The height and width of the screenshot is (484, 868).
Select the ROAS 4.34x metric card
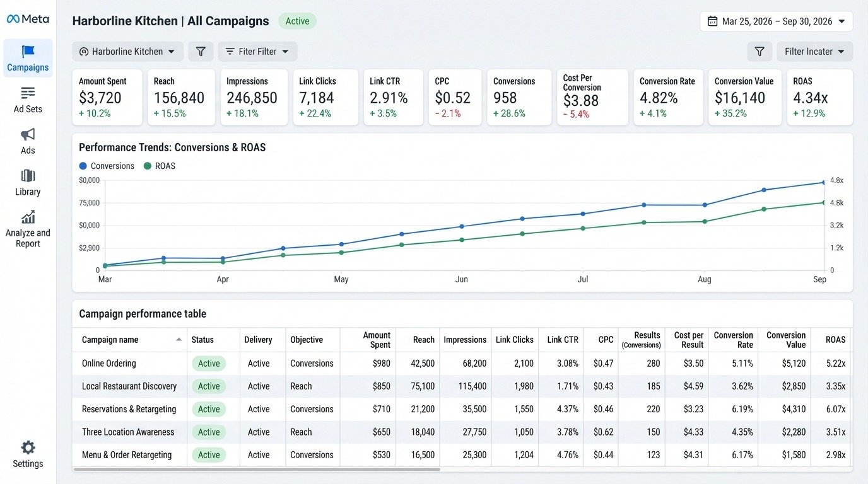819,97
